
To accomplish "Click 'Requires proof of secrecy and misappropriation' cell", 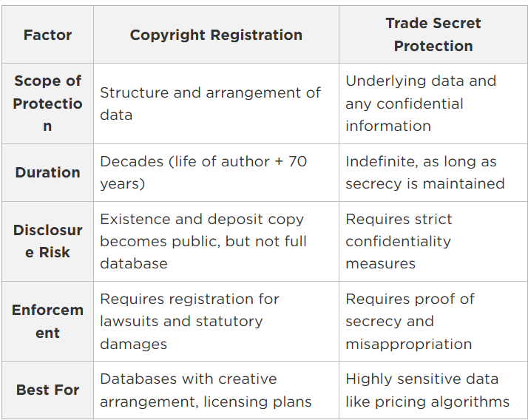I will (410, 321).
